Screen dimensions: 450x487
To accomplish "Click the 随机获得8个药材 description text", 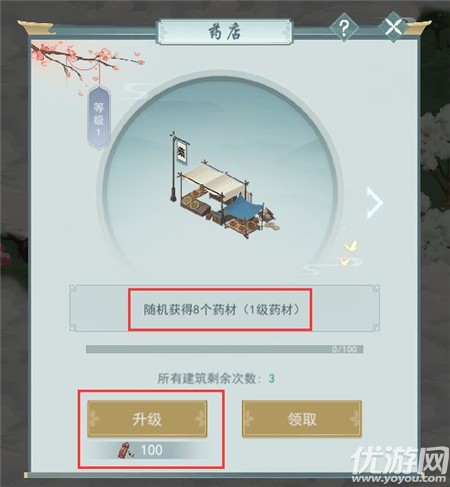I will tap(221, 310).
